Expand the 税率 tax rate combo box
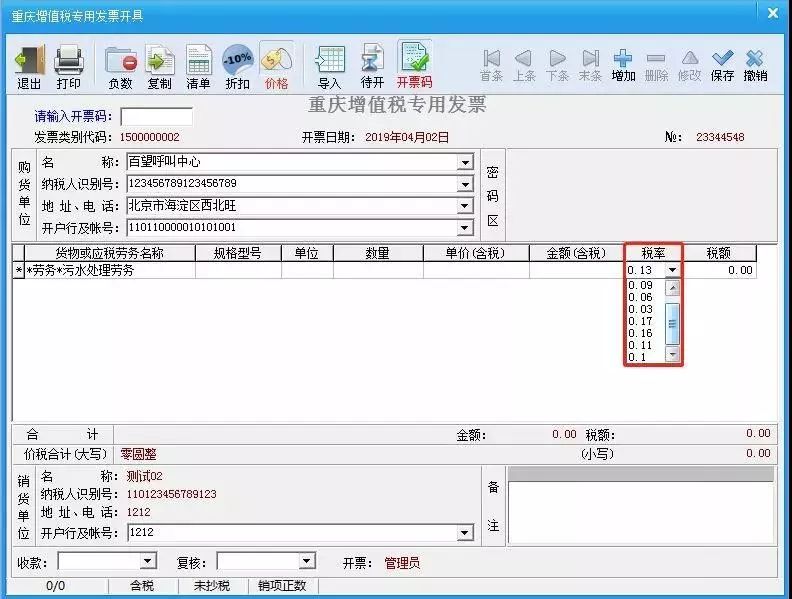Screen dimensions: 792x599 click(x=672, y=270)
